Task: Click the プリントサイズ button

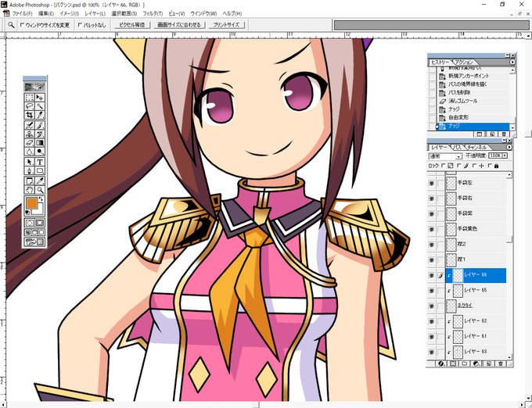Action: pos(226,25)
